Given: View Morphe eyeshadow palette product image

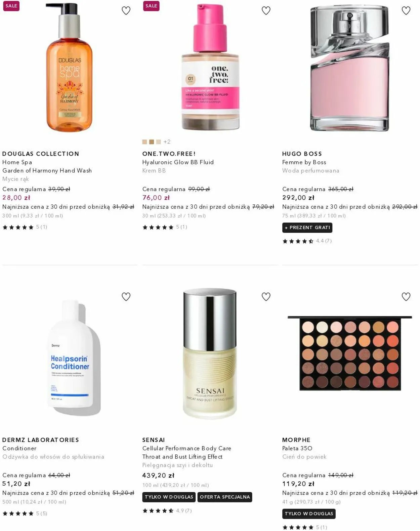Looking at the screenshot, I should [350, 353].
